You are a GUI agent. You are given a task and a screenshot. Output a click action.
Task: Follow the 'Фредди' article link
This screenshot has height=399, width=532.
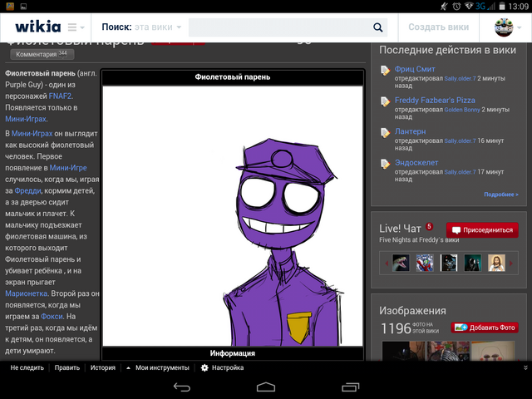tap(27, 190)
